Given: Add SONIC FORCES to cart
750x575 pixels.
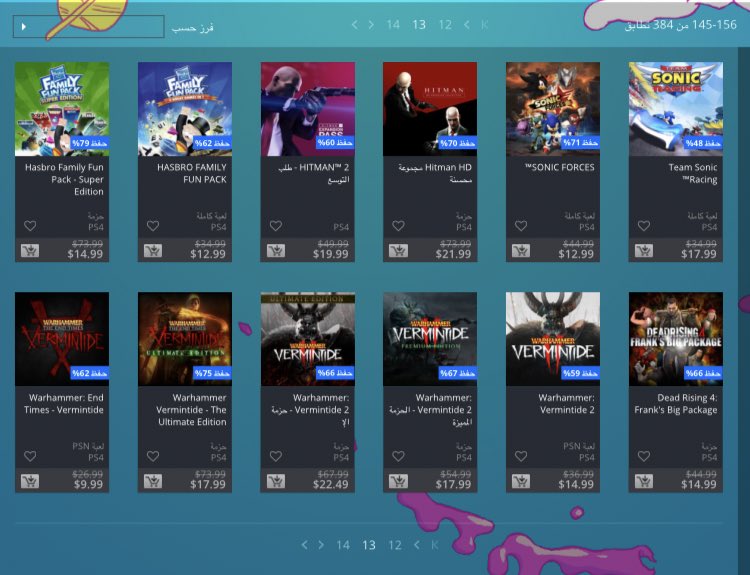Looking at the screenshot, I should 521,250.
